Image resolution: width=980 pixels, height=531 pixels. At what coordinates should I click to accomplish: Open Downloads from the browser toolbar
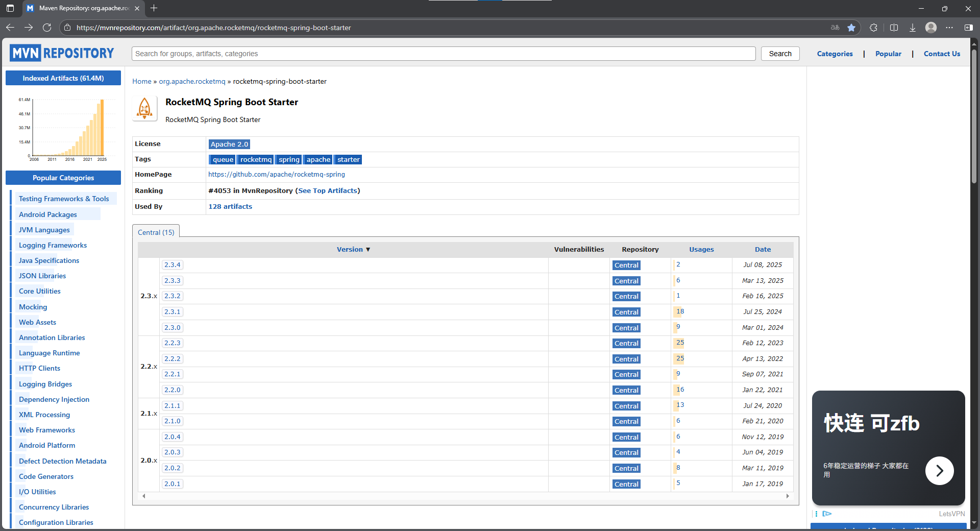pos(912,28)
